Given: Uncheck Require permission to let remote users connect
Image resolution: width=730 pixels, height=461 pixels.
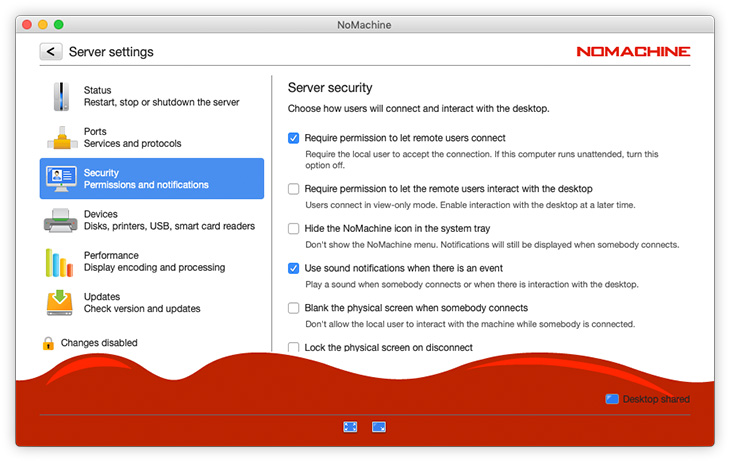Looking at the screenshot, I should coord(294,138).
